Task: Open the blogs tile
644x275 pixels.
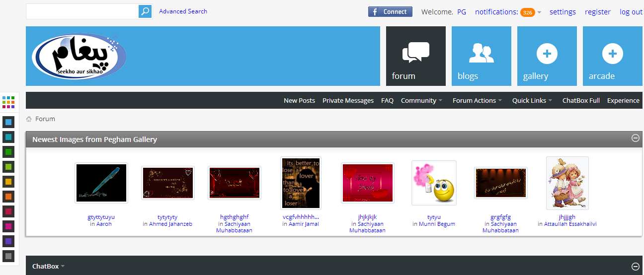Action: coord(481,56)
